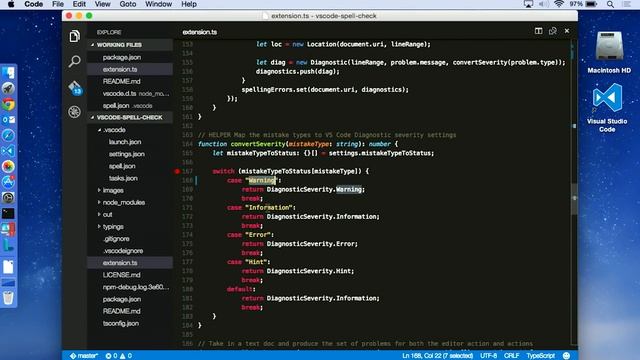
Task: Change the UTF-8 file encoding
Action: [x=488, y=356]
